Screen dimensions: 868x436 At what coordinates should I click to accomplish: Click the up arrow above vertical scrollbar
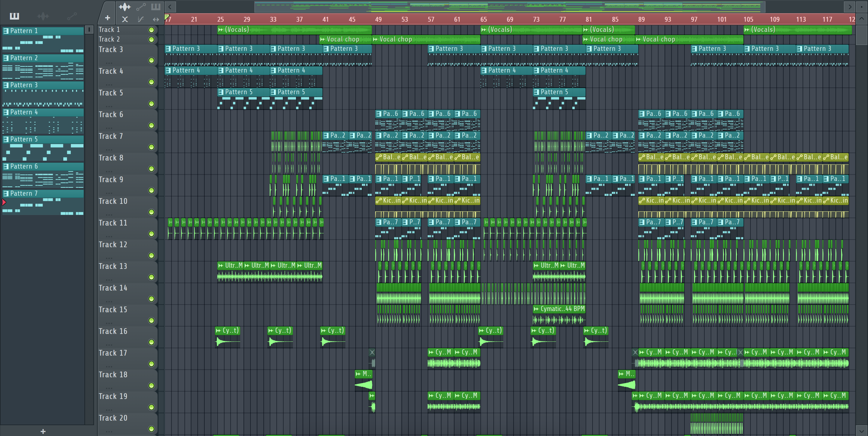point(862,19)
